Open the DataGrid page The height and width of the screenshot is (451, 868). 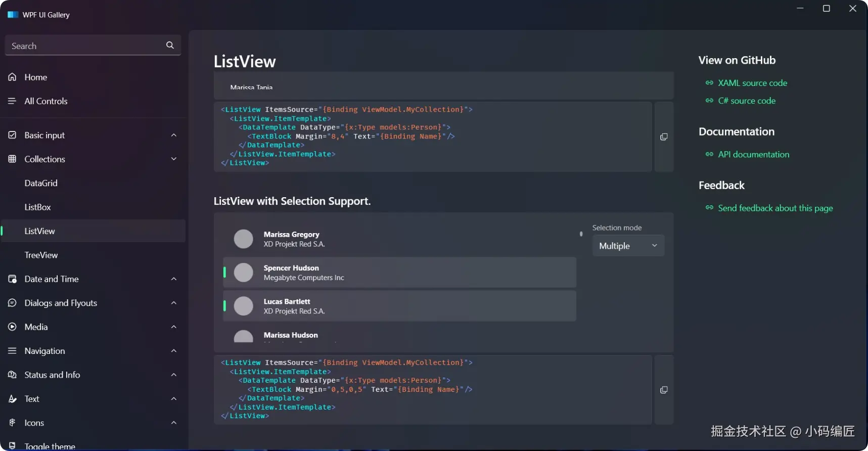(x=93, y=183)
